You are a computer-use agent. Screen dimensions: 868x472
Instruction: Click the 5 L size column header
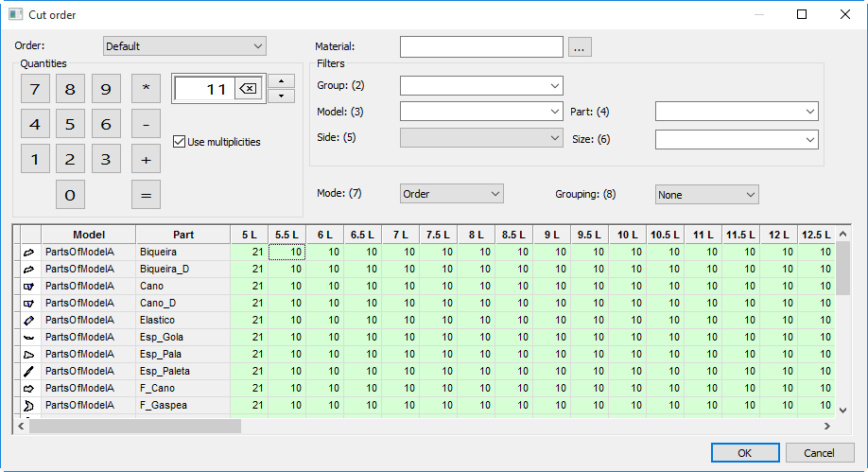tap(249, 235)
